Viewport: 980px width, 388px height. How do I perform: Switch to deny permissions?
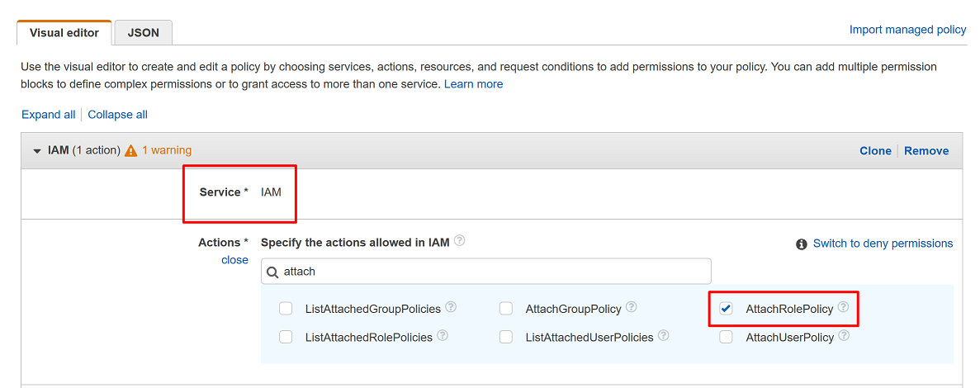(x=883, y=243)
